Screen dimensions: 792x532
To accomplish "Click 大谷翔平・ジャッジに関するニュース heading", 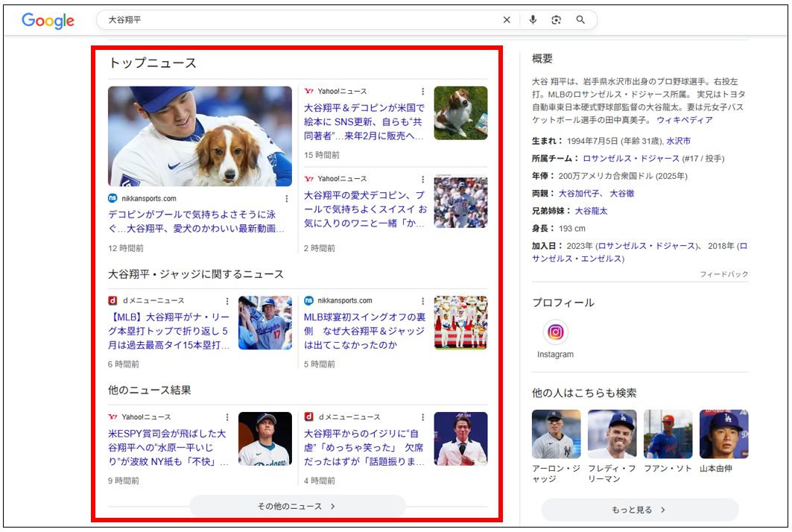I will pyautogui.click(x=196, y=274).
